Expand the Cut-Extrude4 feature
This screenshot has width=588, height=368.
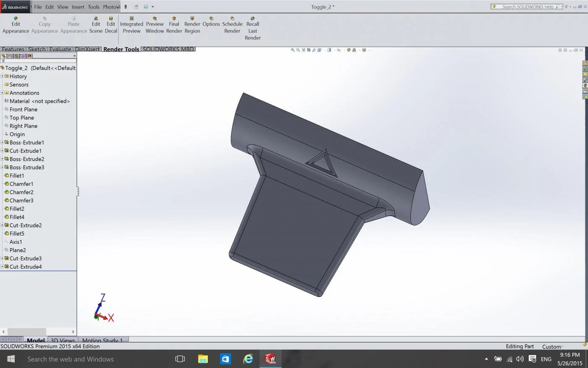[x=2, y=266]
